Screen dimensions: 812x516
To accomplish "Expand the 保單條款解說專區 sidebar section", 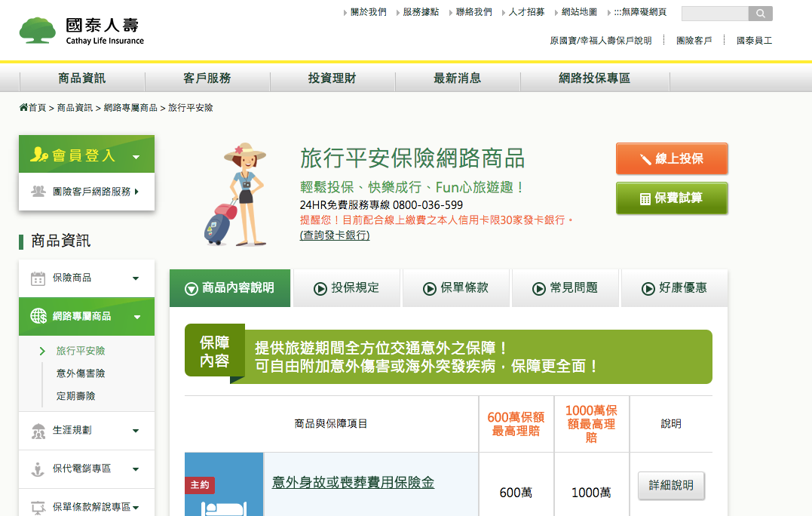I will [x=136, y=508].
